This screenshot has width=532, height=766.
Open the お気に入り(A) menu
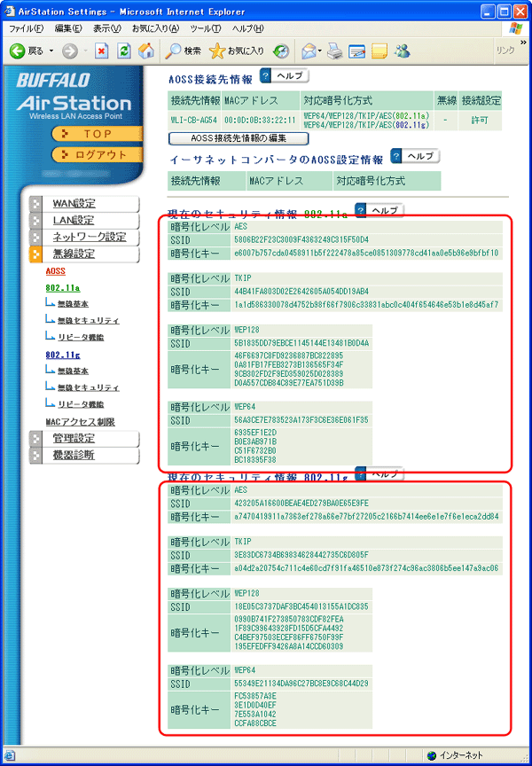(x=156, y=29)
